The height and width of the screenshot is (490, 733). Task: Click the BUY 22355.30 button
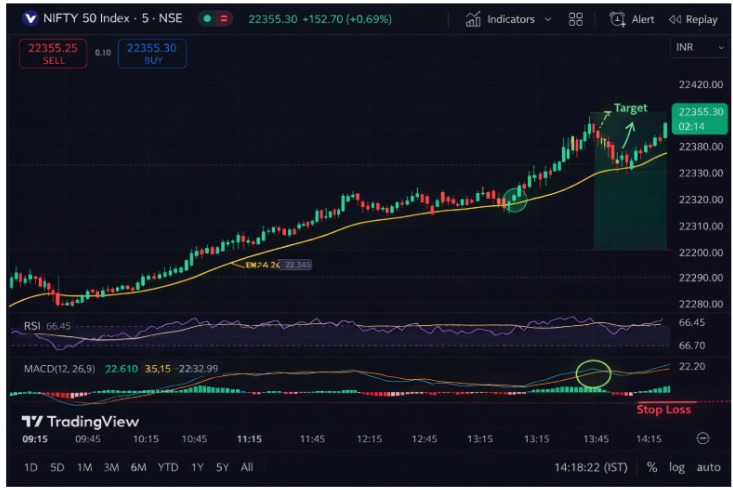pos(151,53)
